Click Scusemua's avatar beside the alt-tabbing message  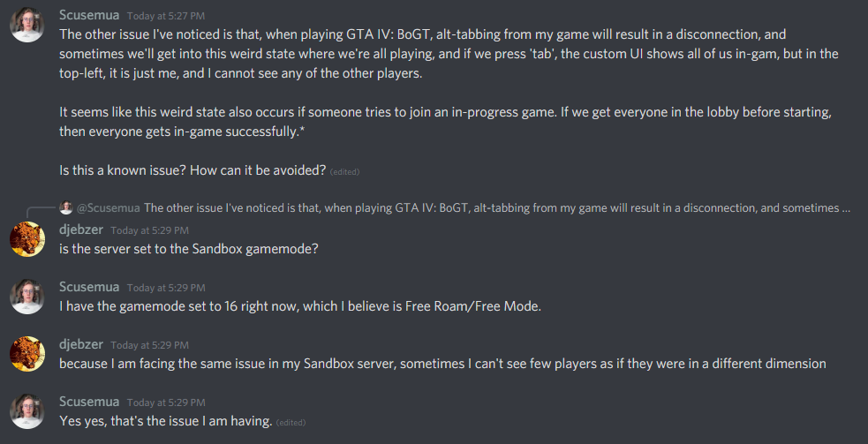[x=27, y=25]
